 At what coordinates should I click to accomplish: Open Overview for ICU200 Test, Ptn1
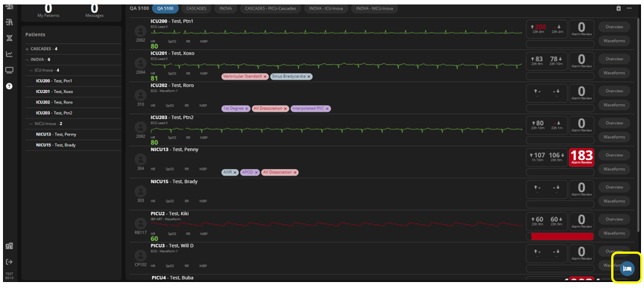pos(614,27)
